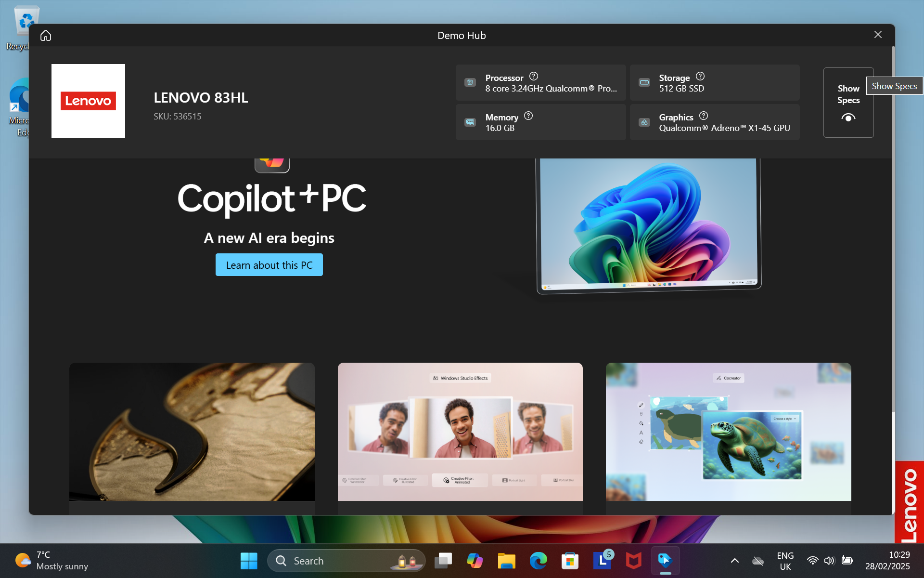Close the Demo Hub window
924x578 pixels.
click(x=878, y=35)
